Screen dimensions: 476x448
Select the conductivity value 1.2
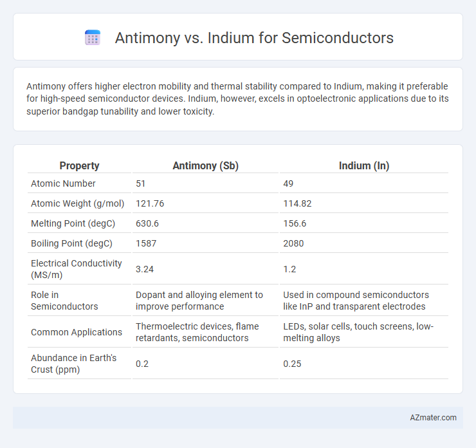[289, 269]
